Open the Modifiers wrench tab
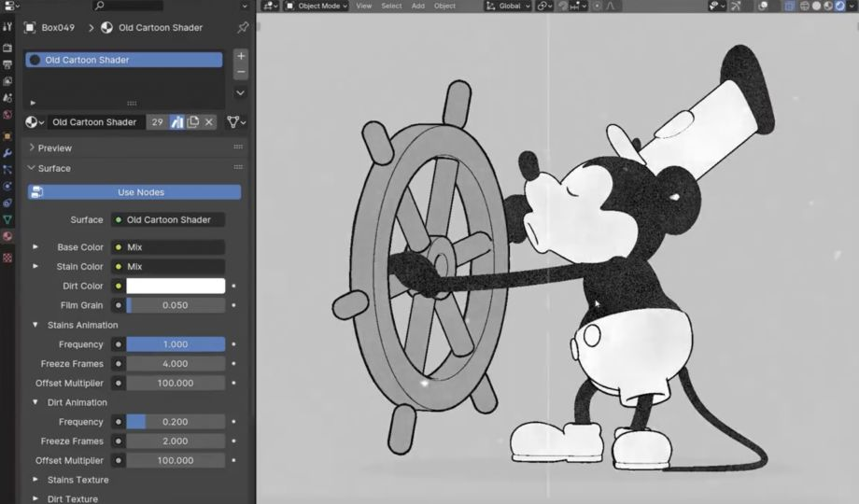 [7, 153]
